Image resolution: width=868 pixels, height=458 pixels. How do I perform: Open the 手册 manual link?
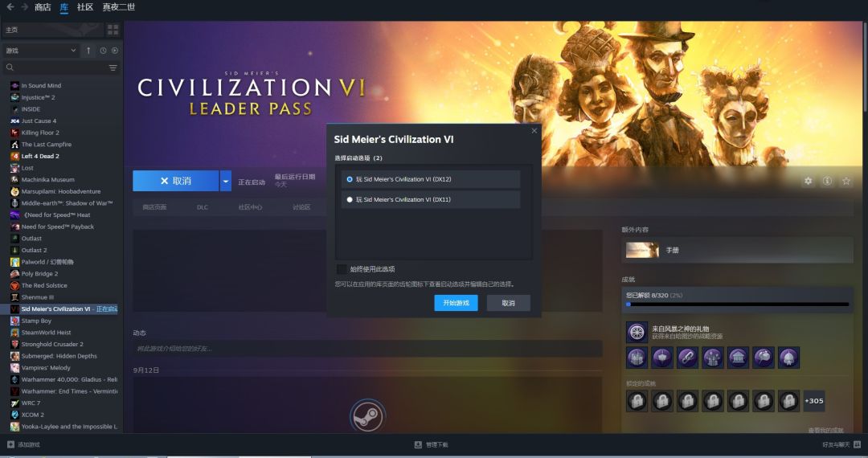pos(672,250)
